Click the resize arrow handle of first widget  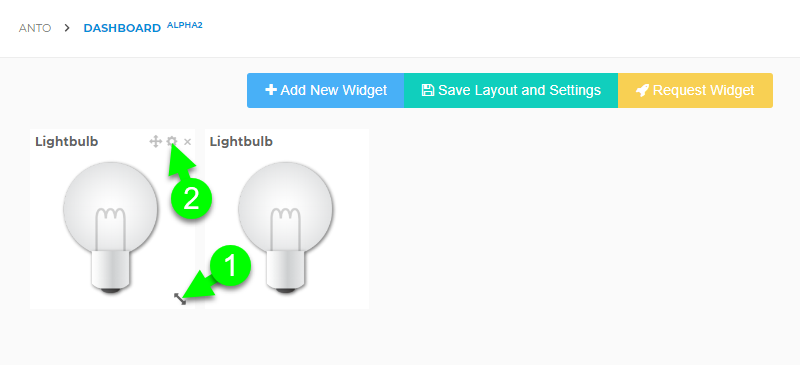(x=180, y=299)
